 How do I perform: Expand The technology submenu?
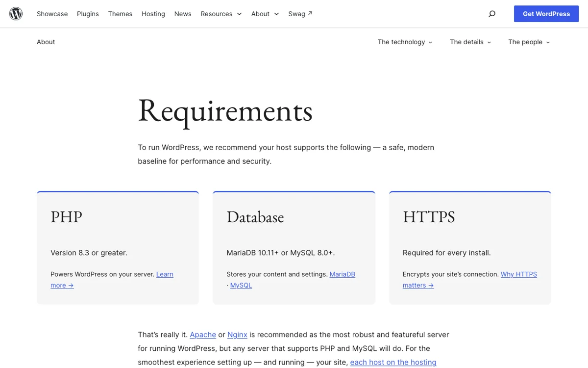pos(405,42)
